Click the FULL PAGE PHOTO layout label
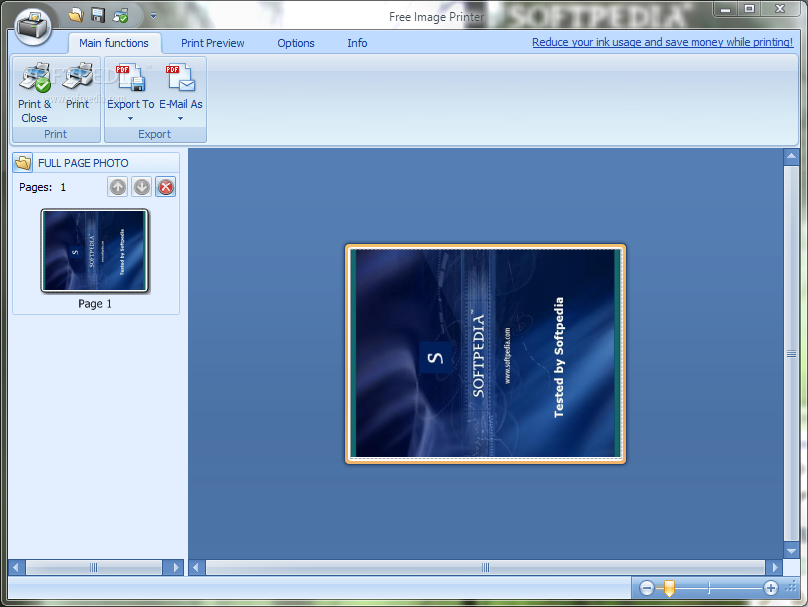The height and width of the screenshot is (607, 808). click(83, 163)
